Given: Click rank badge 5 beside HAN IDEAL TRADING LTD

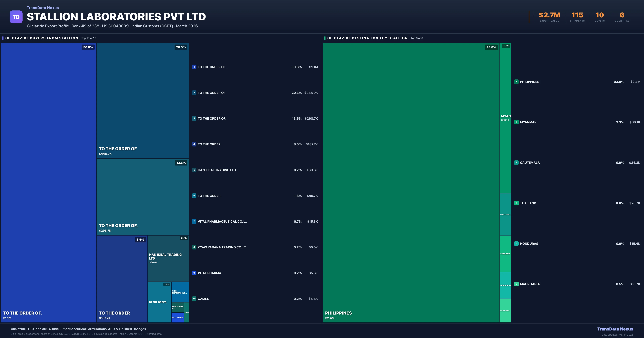Looking at the screenshot, I should coord(194,170).
